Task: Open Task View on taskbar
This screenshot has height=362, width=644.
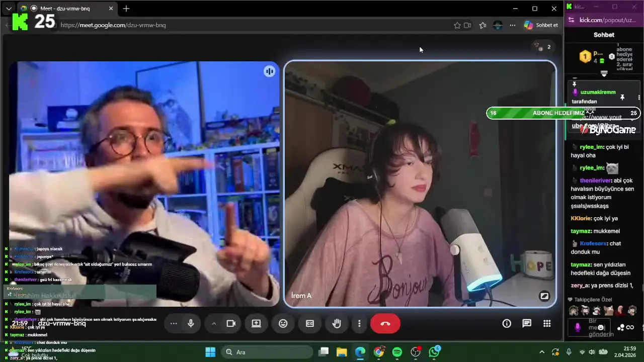Action: point(324,352)
